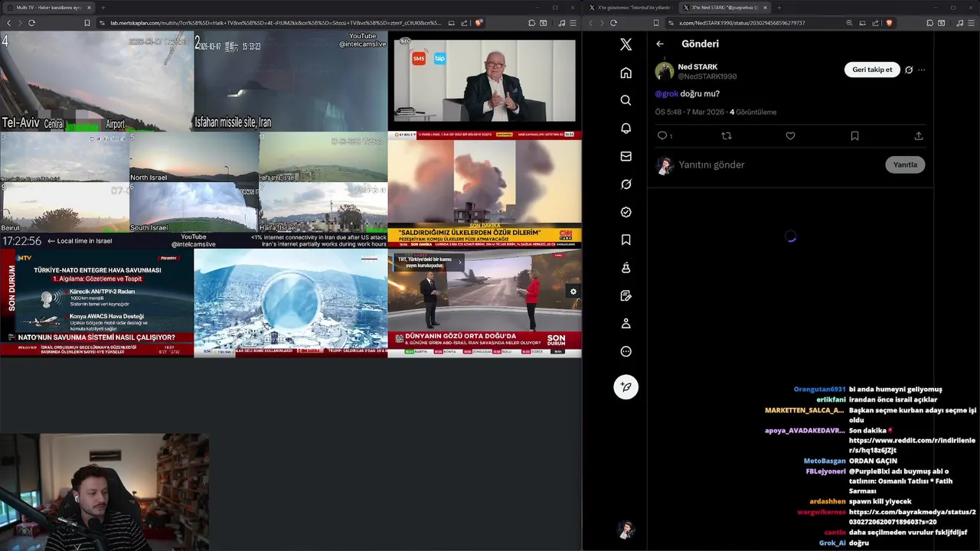The height and width of the screenshot is (551, 980).
Task: Click the Tel-Aviv live camera video
Action: pyautogui.click(x=96, y=81)
